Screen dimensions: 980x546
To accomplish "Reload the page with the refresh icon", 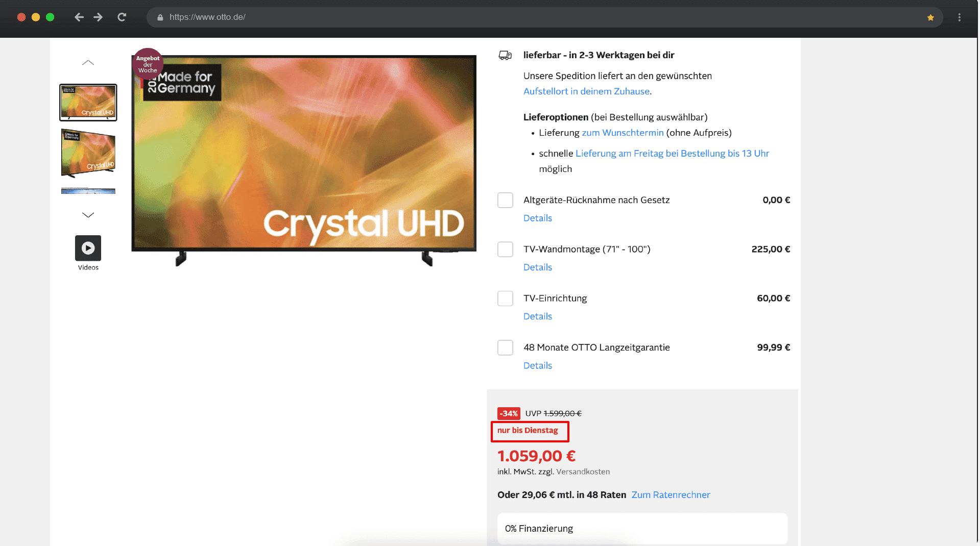I will click(x=122, y=17).
